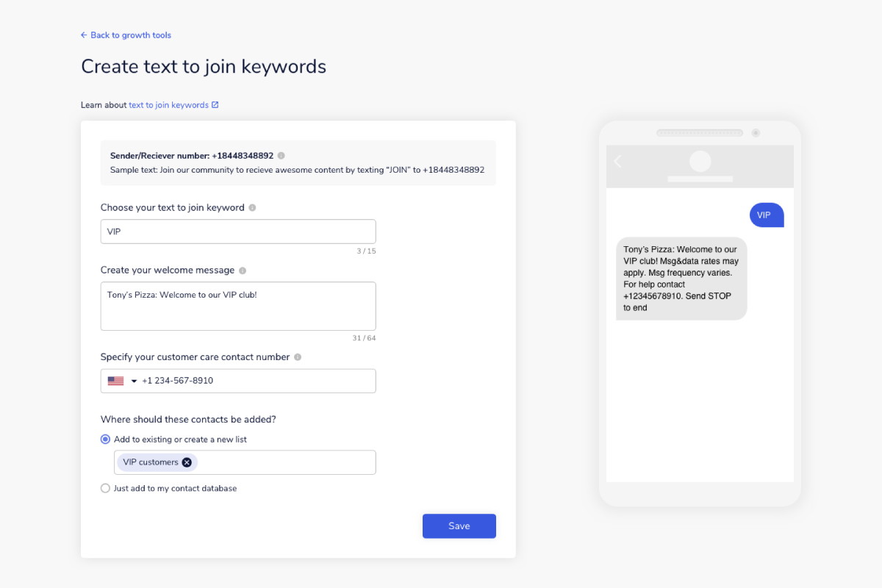Click the back chevron in phone preview
The width and height of the screenshot is (882, 588).
click(617, 162)
